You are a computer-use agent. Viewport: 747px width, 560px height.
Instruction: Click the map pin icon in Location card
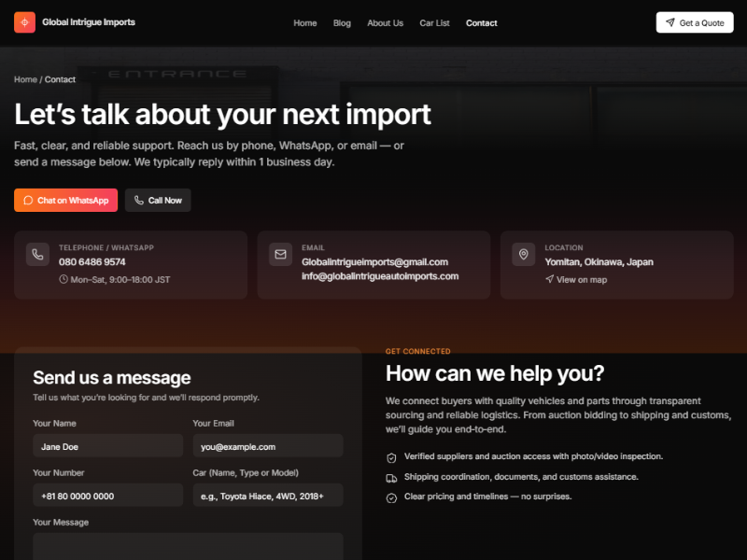coord(523,254)
